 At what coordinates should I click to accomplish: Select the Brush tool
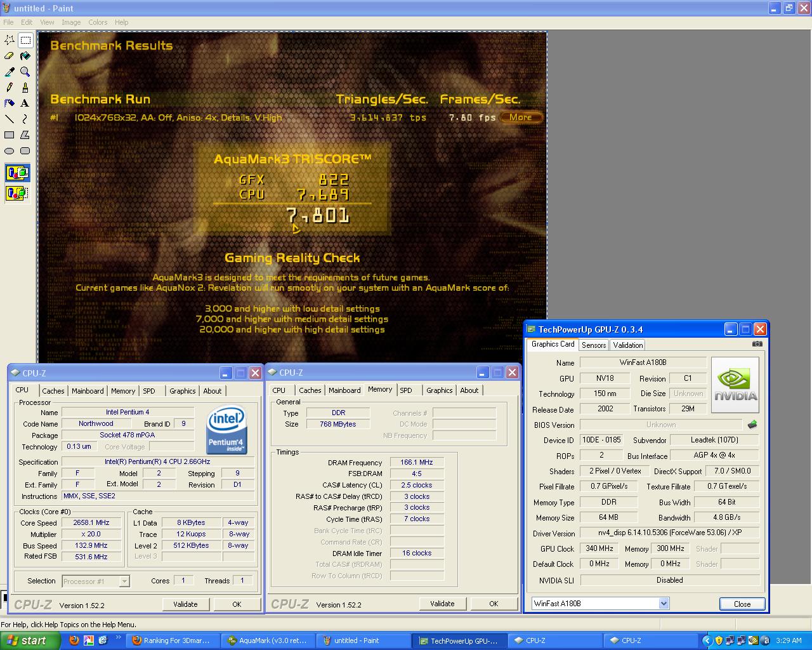tap(25, 88)
